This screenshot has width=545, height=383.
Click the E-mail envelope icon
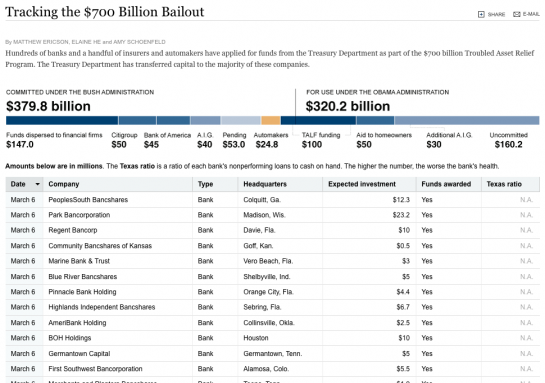[517, 14]
